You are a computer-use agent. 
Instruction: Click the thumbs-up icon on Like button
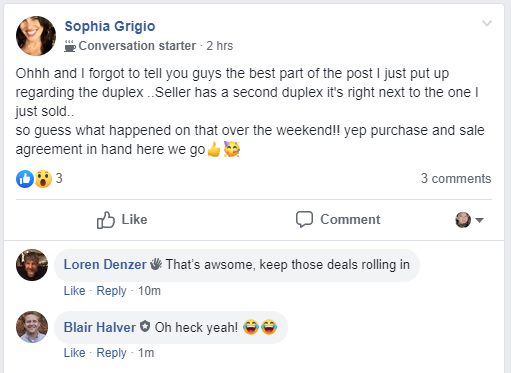coord(106,220)
